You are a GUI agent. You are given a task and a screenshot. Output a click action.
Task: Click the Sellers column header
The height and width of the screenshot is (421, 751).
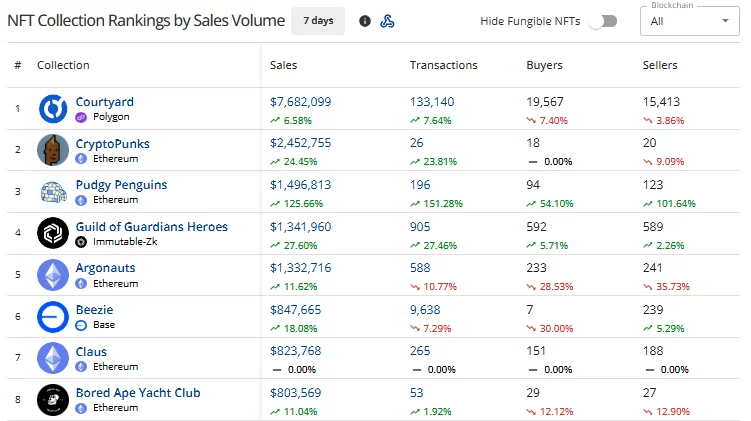pyautogui.click(x=660, y=65)
